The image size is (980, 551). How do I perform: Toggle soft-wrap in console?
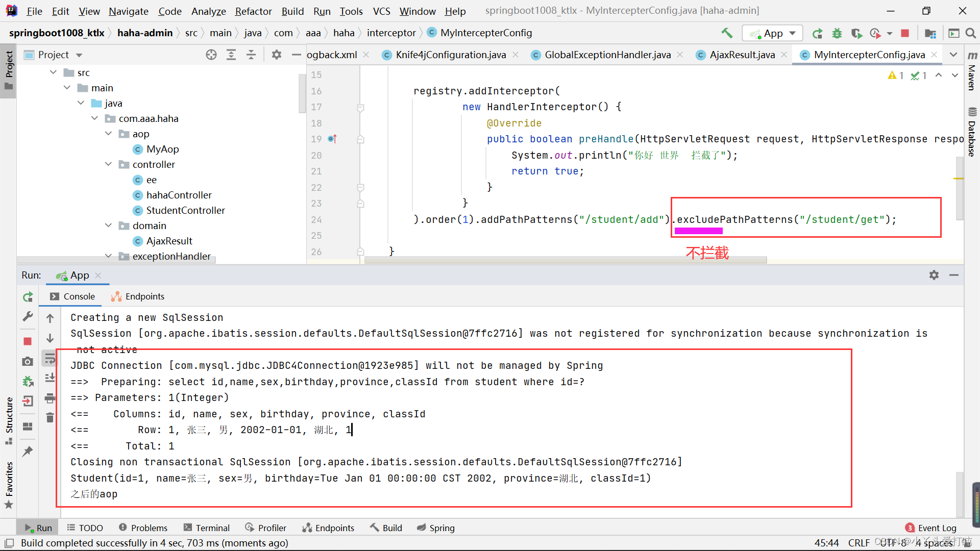[50, 359]
